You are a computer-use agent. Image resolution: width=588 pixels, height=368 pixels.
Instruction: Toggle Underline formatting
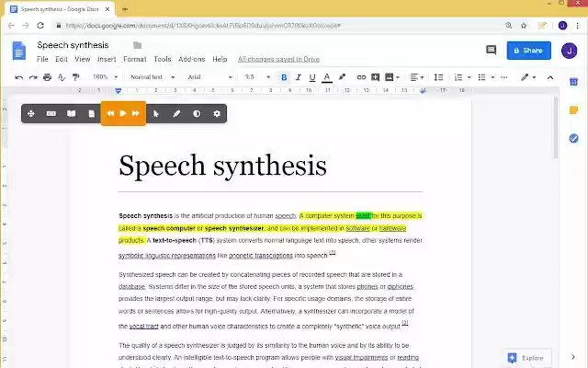point(312,77)
